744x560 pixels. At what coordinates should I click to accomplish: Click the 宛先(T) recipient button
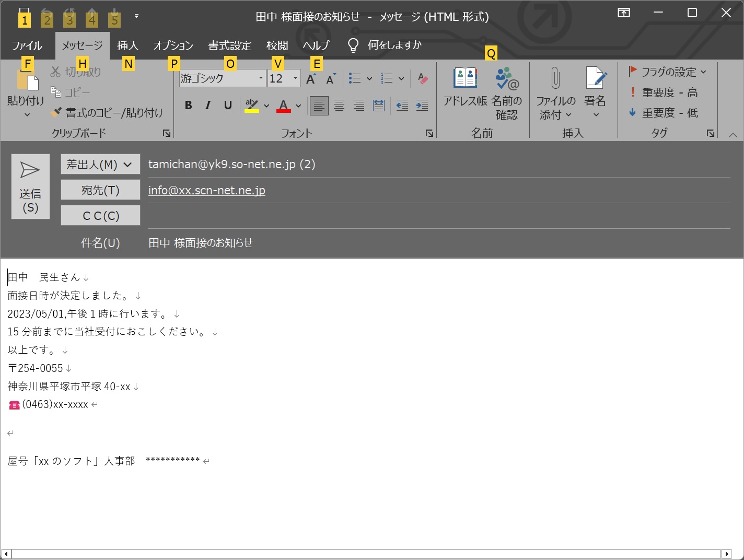[x=100, y=190]
